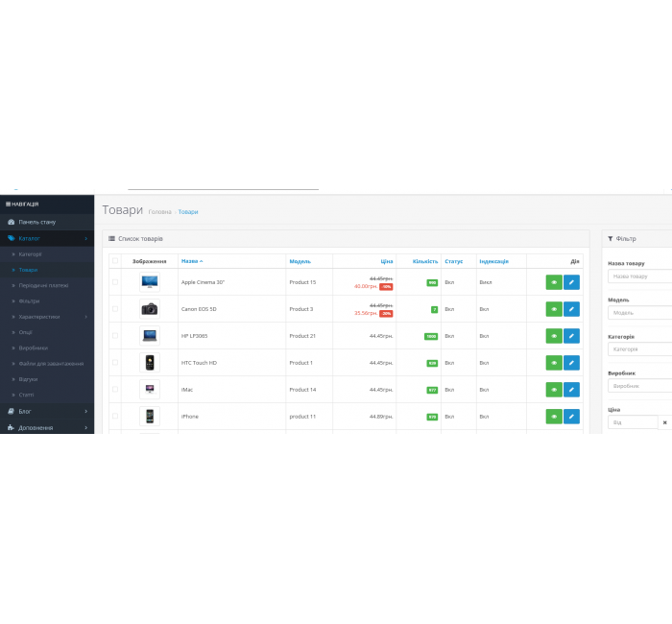Edit the iPhone product
Viewport: 672px width, 624px height.
tap(571, 416)
